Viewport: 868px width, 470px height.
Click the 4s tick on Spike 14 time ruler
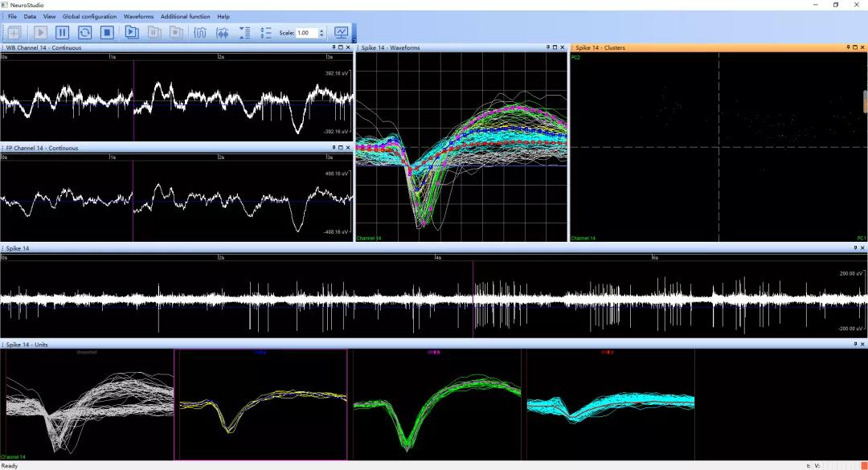coord(437,257)
